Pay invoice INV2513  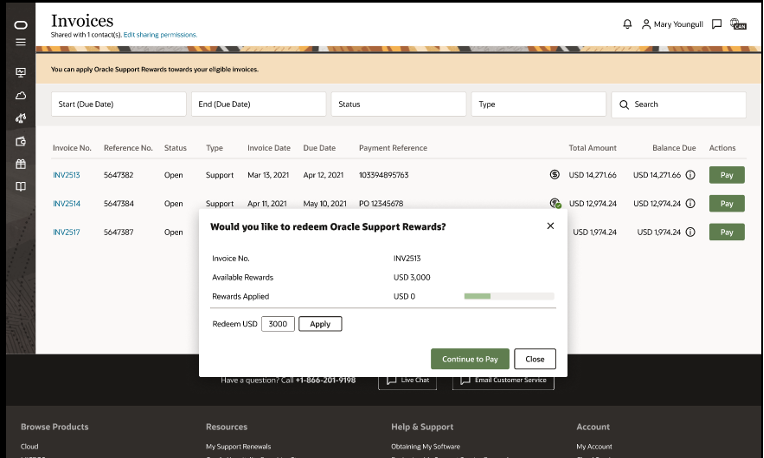click(x=726, y=175)
